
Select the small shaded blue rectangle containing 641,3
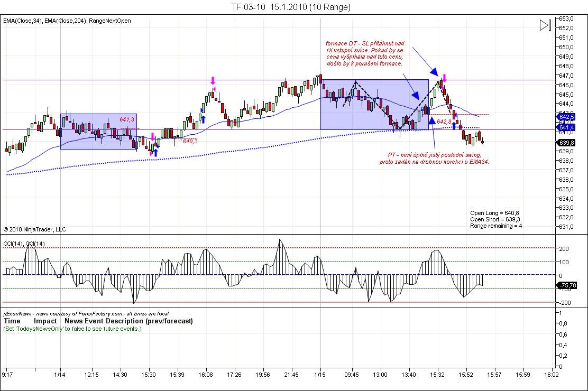point(98,132)
